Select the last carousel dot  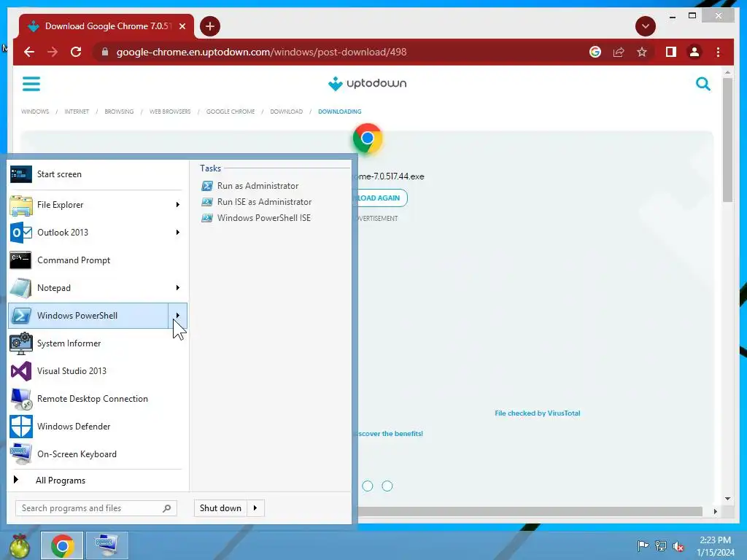pos(387,486)
